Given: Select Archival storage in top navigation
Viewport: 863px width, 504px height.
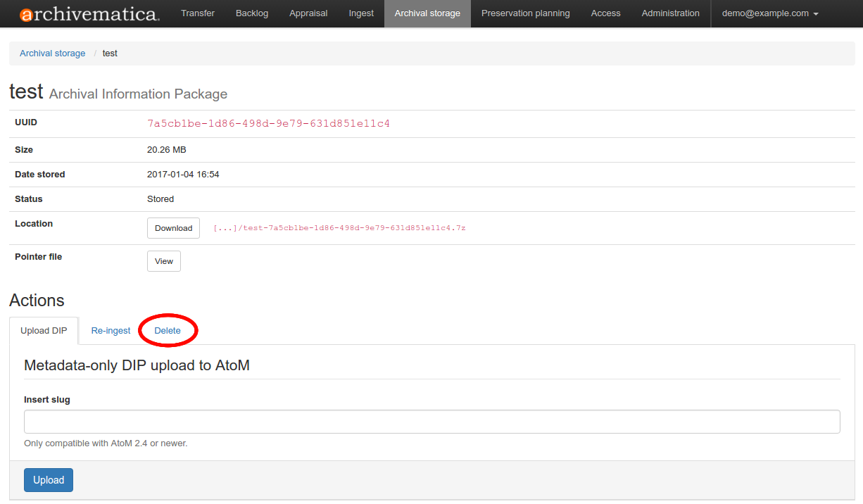Looking at the screenshot, I should pos(427,13).
